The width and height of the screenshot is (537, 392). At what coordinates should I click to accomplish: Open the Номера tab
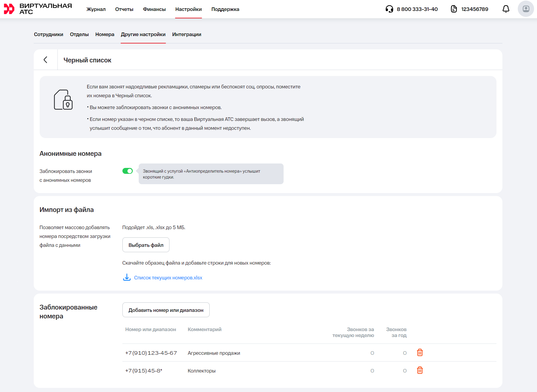[105, 34]
